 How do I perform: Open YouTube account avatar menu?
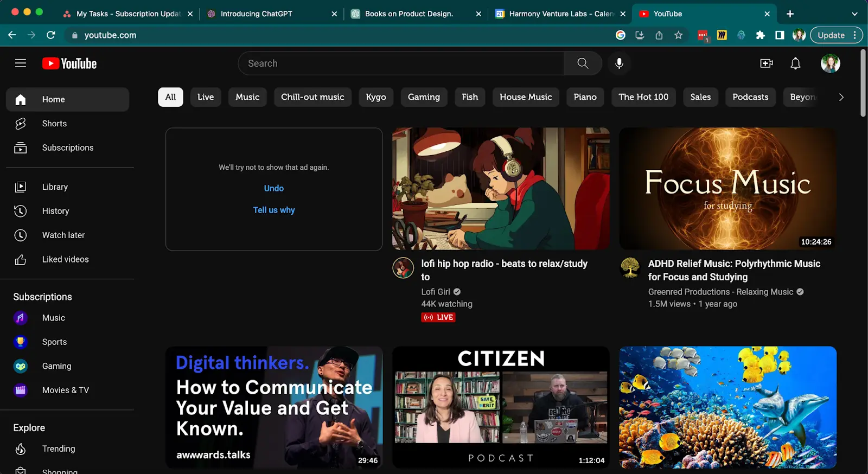pyautogui.click(x=830, y=63)
